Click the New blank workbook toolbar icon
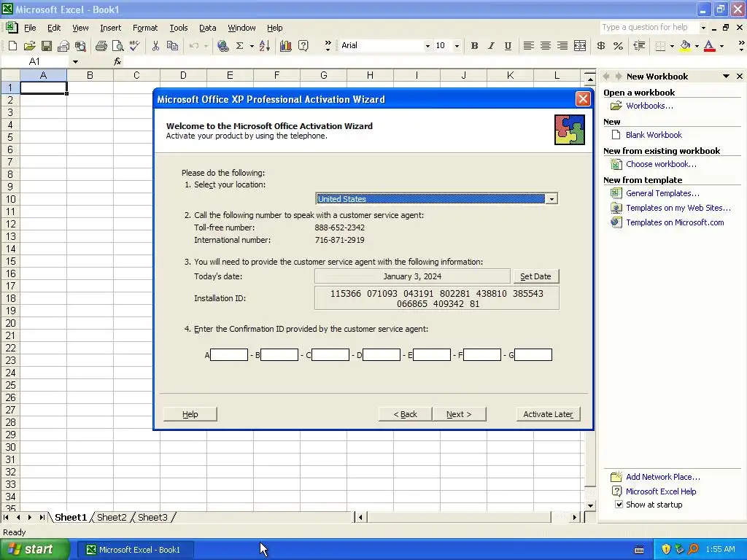 click(13, 46)
